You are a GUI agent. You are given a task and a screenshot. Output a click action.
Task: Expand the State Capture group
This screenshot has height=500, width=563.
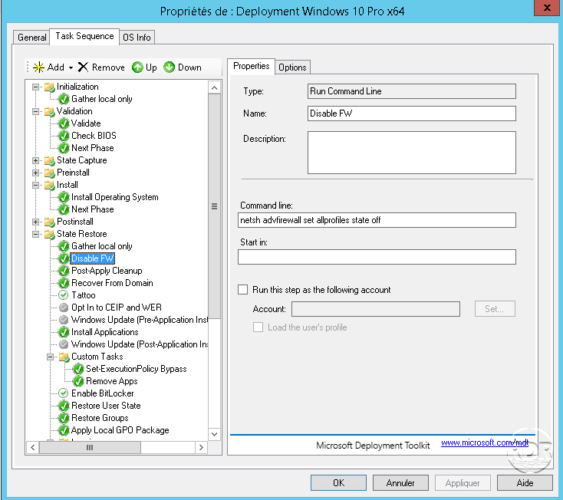coord(36,160)
